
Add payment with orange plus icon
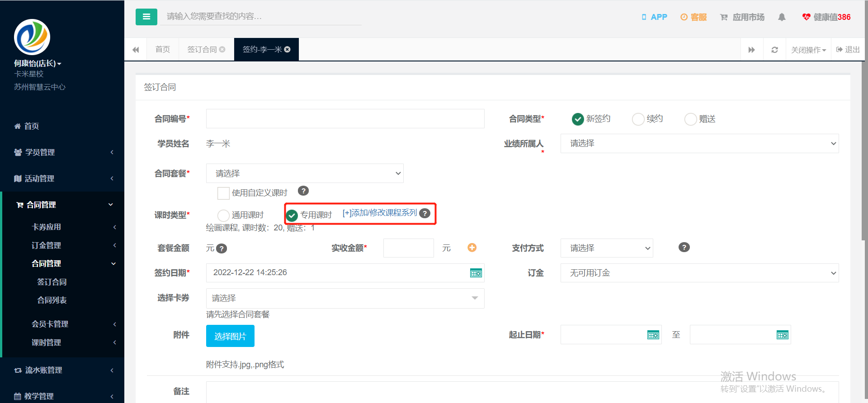coord(472,247)
